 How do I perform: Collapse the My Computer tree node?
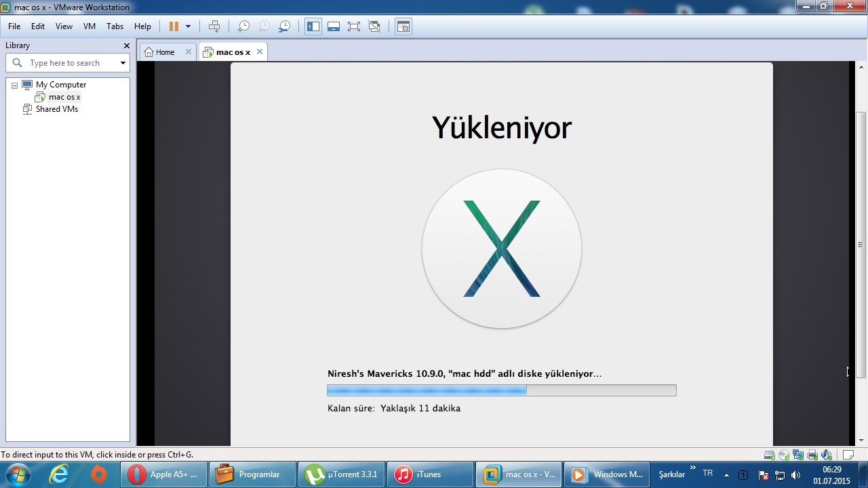[x=14, y=85]
